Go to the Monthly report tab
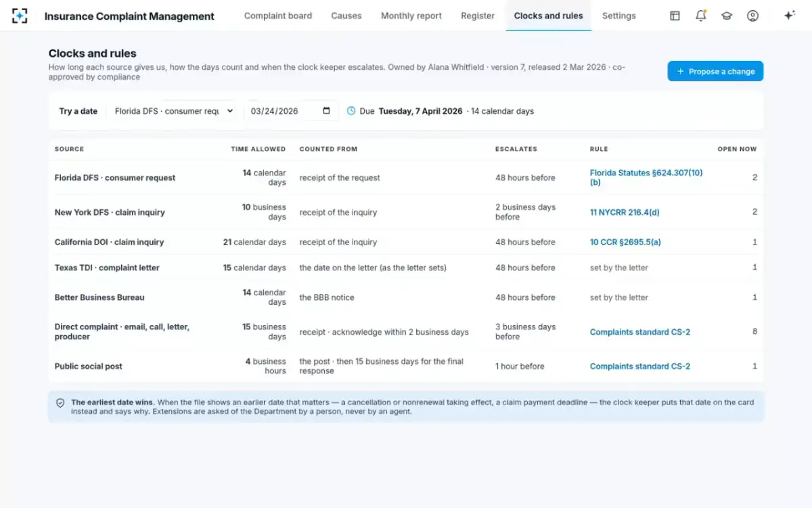812x508 pixels. click(x=411, y=16)
